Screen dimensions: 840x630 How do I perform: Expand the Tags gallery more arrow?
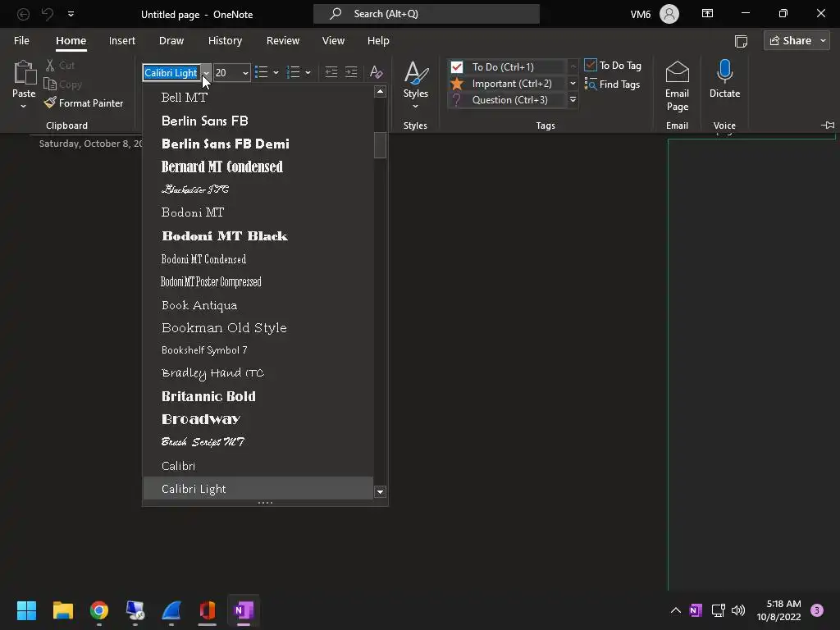point(573,99)
